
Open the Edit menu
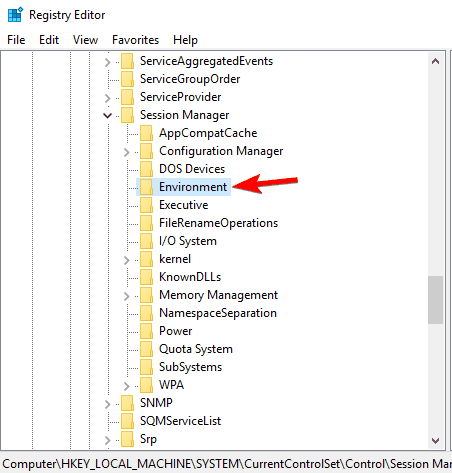click(49, 40)
